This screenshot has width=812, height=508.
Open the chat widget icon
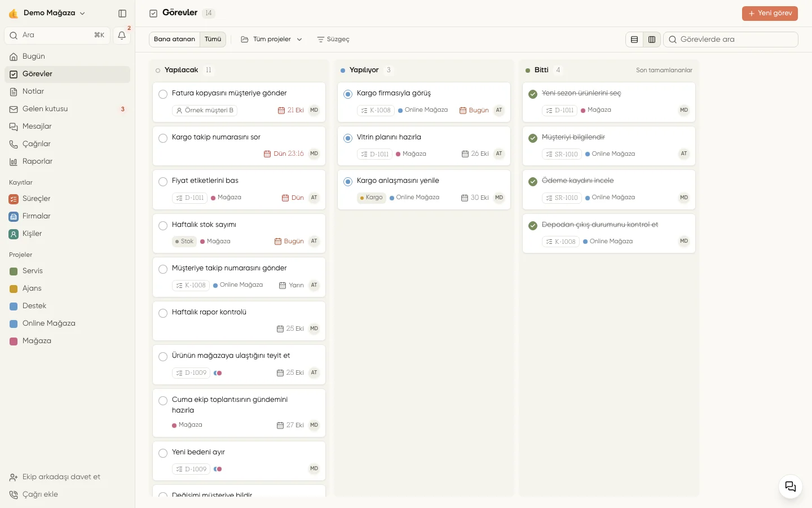pos(791,487)
